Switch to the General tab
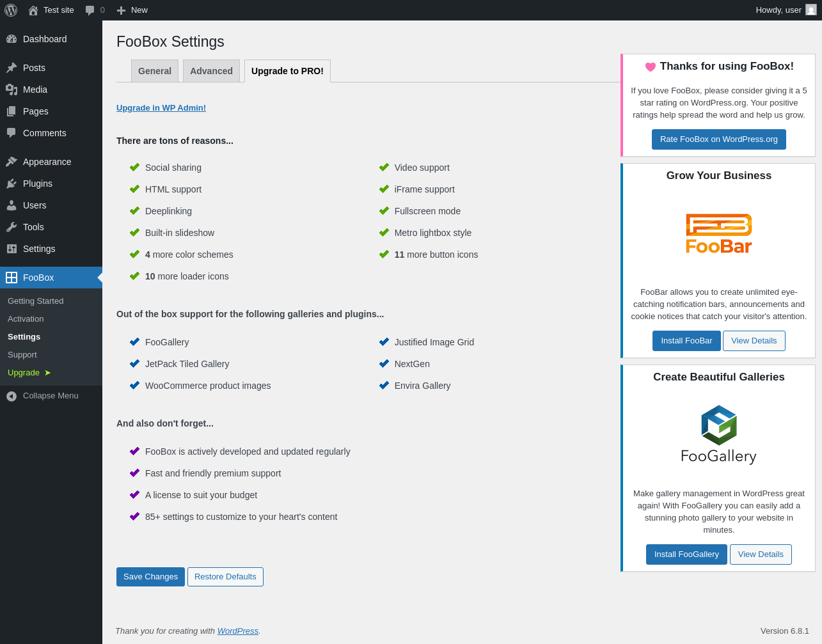Screen dimensions: 822x644 pos(155,71)
